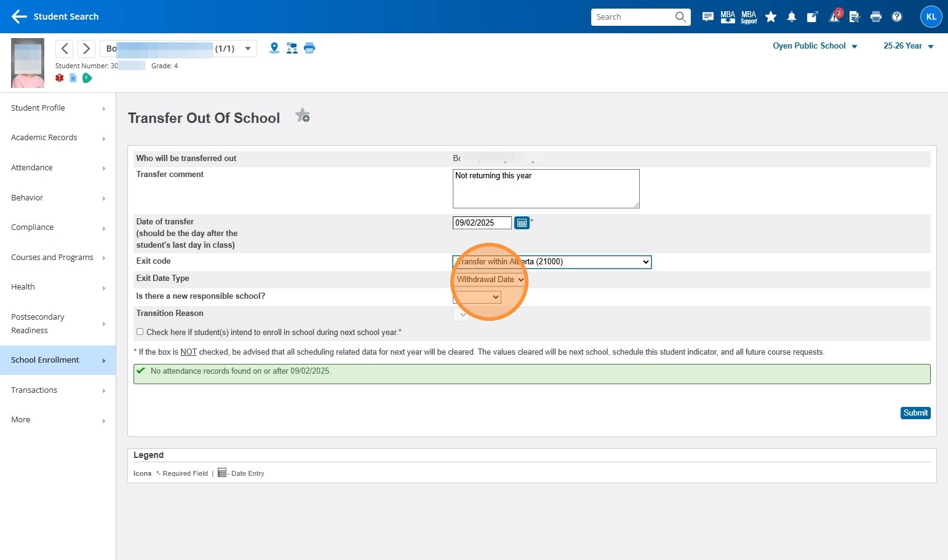Screen dimensions: 948x560
Task: Click the printer icon in the blue header
Action: click(x=876, y=17)
